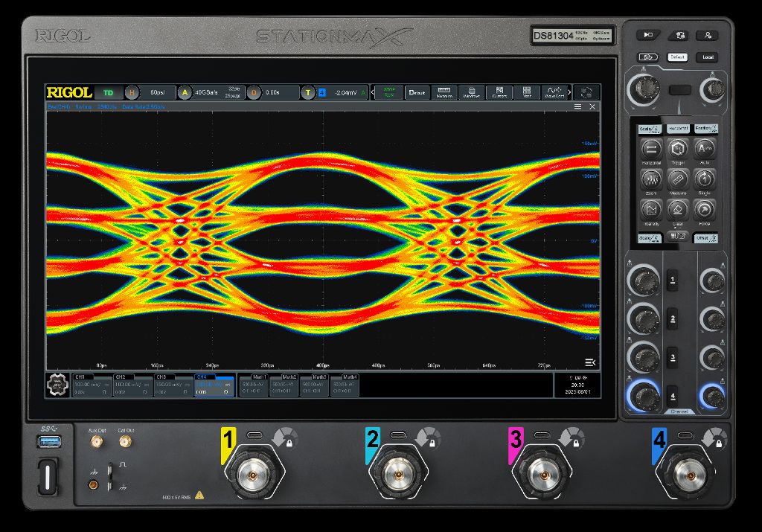Open the Cursors toolbar icon
Screen dimensions: 762x532
tap(500, 92)
